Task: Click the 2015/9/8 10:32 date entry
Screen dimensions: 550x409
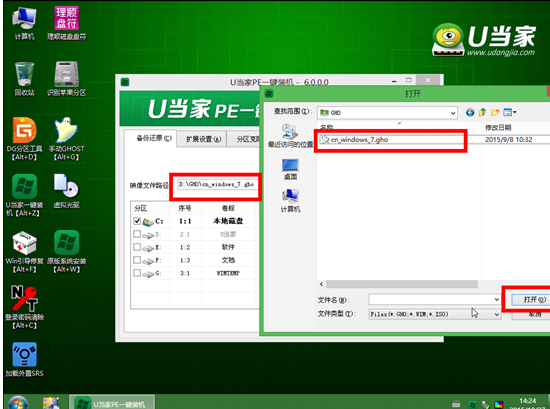Action: click(508, 140)
